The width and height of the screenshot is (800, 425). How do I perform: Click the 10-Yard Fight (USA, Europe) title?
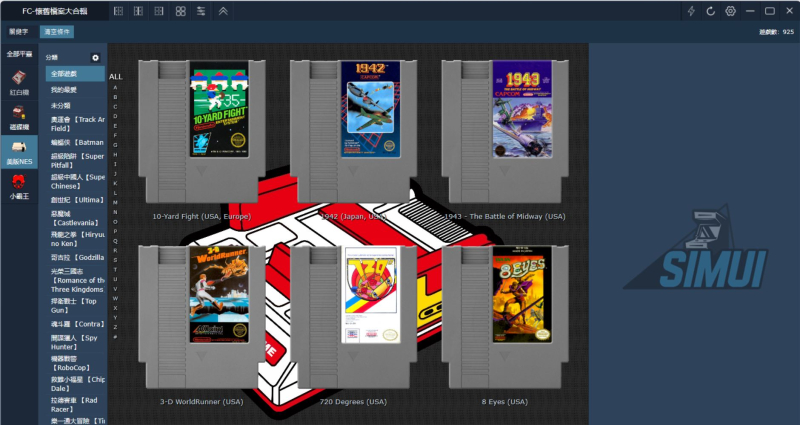(202, 216)
